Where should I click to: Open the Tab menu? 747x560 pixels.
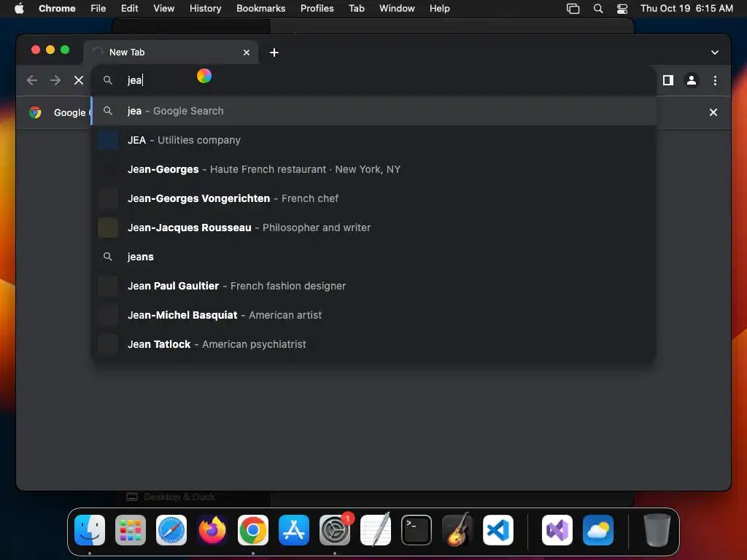(x=356, y=8)
